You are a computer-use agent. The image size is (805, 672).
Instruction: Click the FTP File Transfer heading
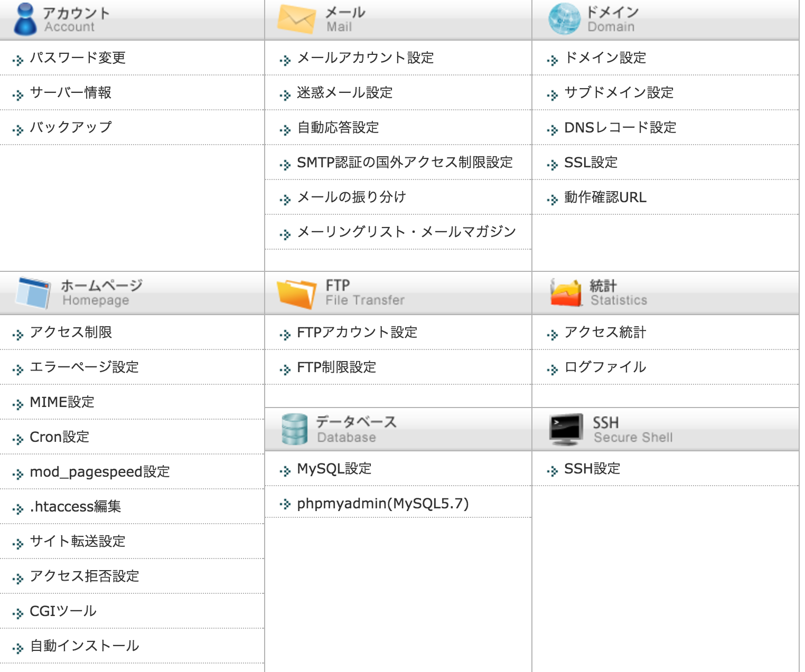pyautogui.click(x=365, y=292)
